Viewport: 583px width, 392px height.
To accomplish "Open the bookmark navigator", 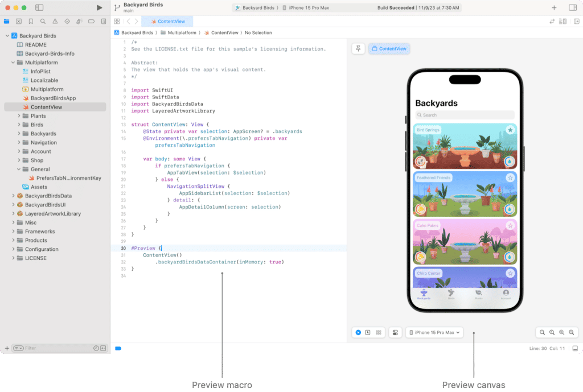I will pos(31,21).
